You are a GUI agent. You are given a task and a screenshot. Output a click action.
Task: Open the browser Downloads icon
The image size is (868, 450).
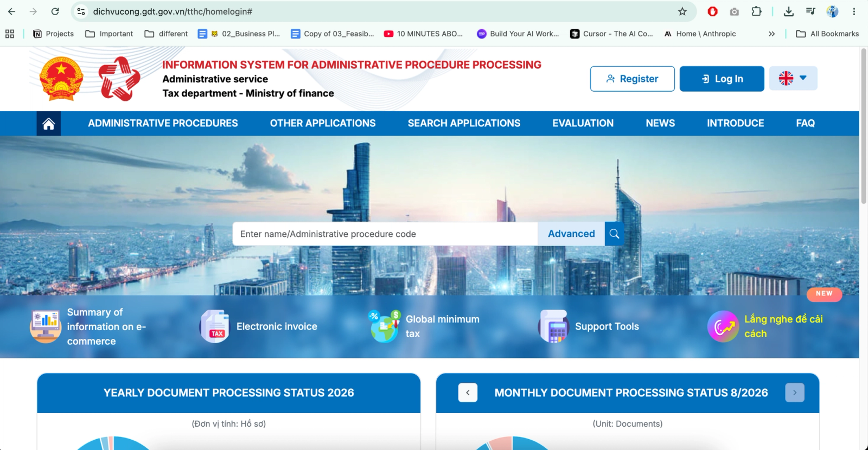789,11
